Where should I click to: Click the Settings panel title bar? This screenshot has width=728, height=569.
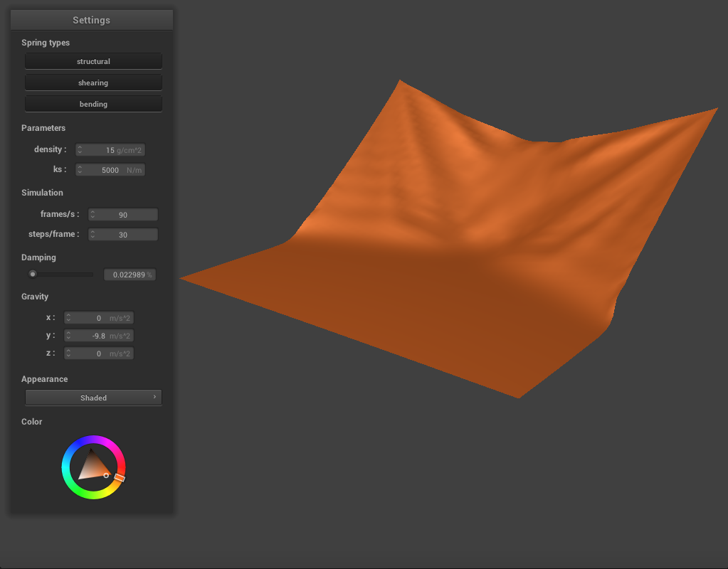click(x=92, y=20)
